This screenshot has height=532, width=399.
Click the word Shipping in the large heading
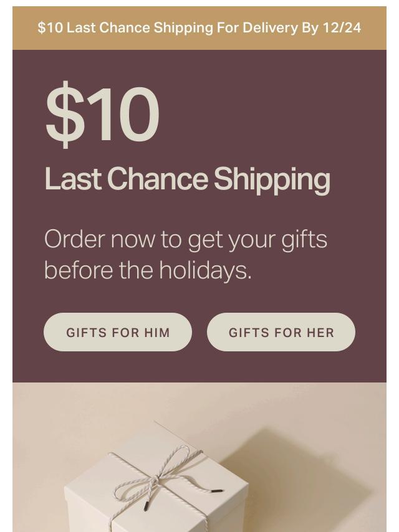pyautogui.click(x=272, y=181)
